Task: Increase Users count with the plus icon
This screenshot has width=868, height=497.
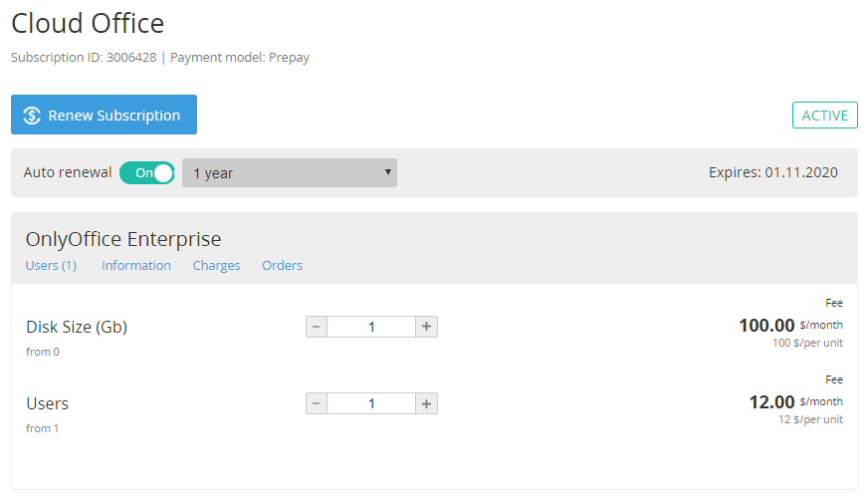Action: (x=426, y=403)
